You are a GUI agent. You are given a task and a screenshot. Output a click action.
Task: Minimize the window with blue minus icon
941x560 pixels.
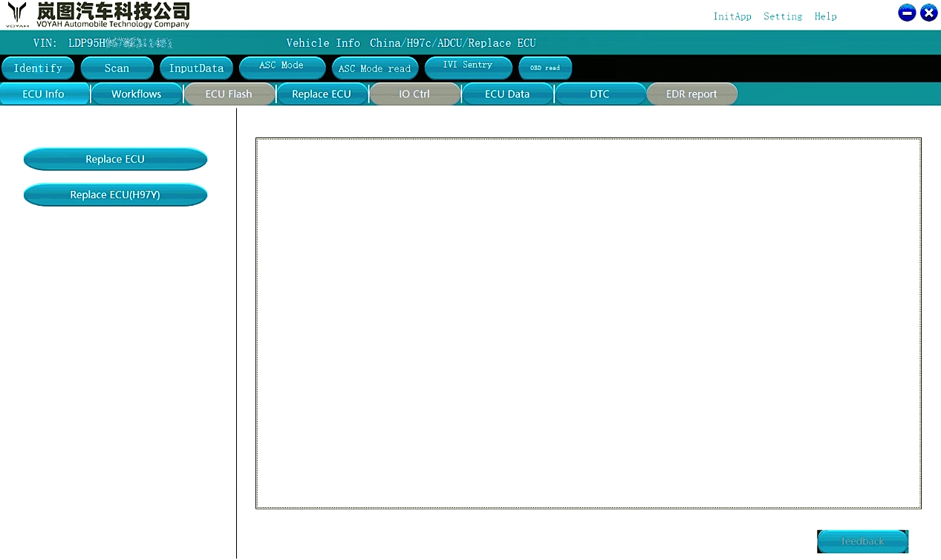point(906,13)
